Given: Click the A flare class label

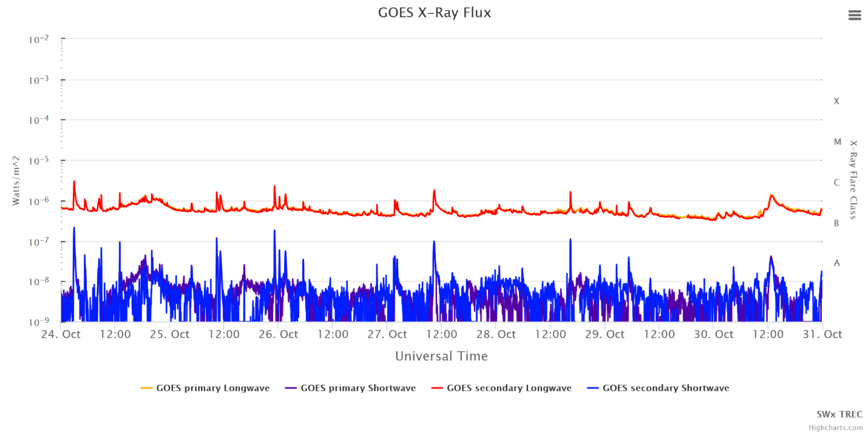Looking at the screenshot, I should (x=836, y=263).
